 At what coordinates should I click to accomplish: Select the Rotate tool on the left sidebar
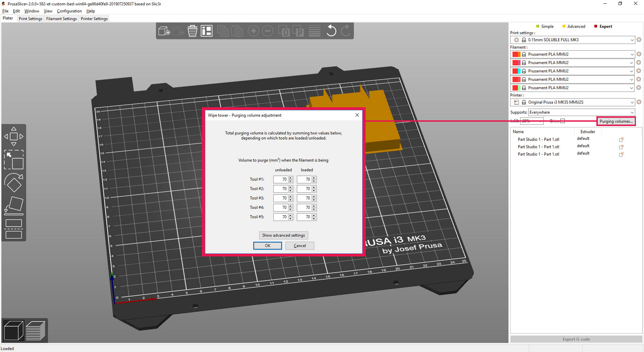14,183
